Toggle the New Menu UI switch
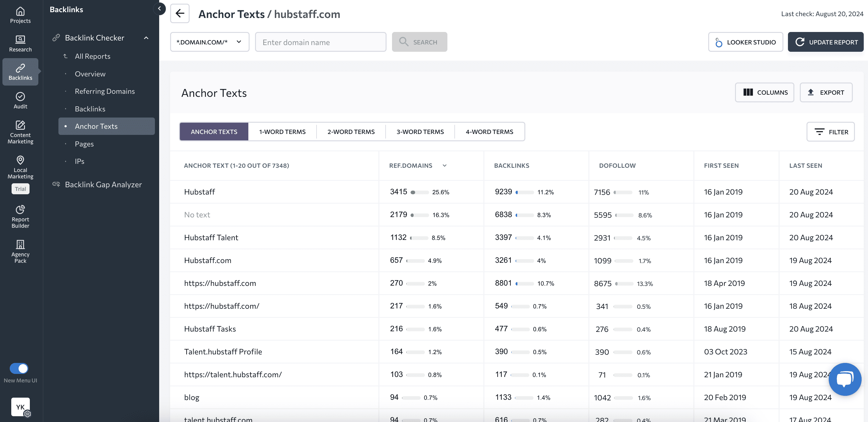868x422 pixels. [x=19, y=368]
